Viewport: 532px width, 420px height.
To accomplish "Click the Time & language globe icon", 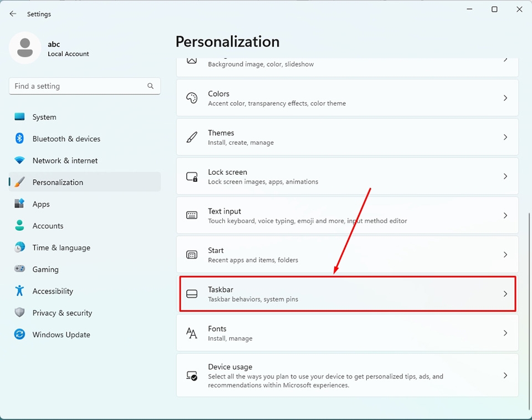I will pos(19,247).
